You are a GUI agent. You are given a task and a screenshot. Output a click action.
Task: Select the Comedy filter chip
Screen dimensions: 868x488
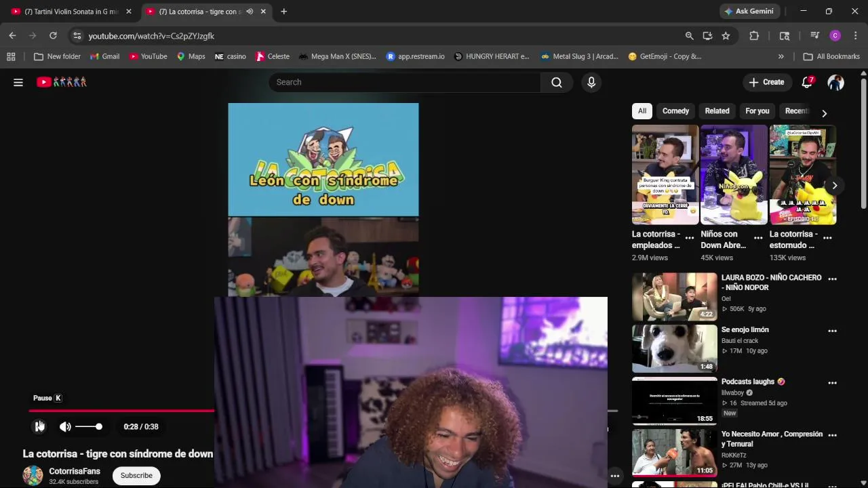pyautogui.click(x=675, y=111)
